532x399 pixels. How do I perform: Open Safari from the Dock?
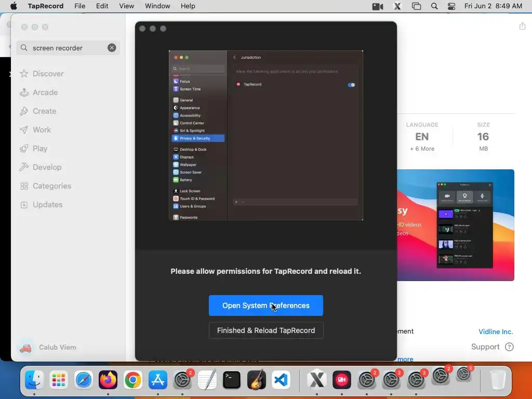(84, 380)
